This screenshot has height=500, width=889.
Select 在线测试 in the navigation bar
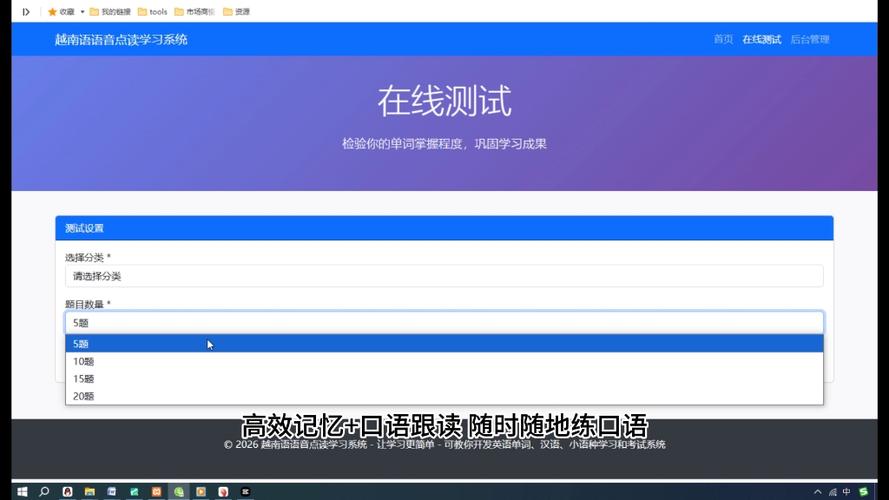(761, 39)
